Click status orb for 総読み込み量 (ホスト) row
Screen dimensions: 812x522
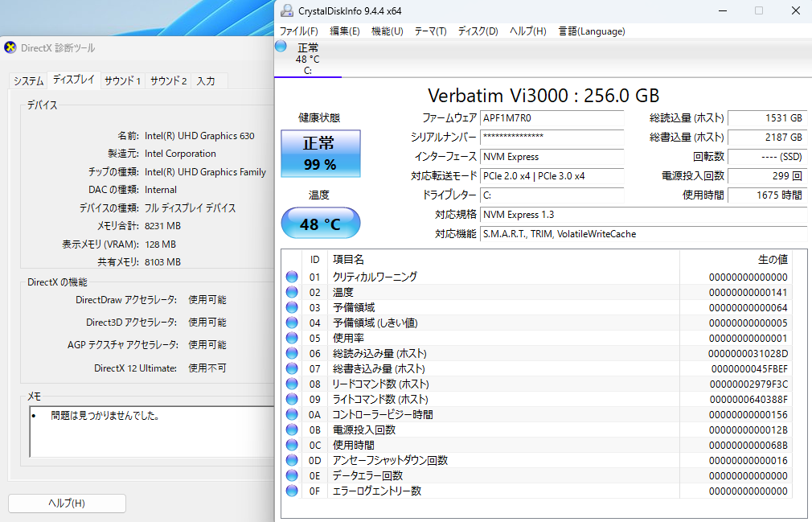pyautogui.click(x=292, y=353)
